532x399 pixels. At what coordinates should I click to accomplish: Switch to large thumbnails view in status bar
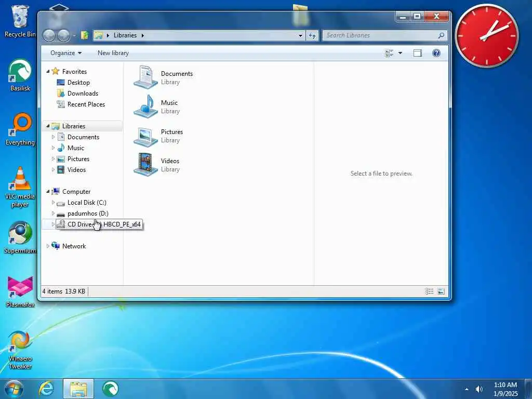tap(441, 291)
